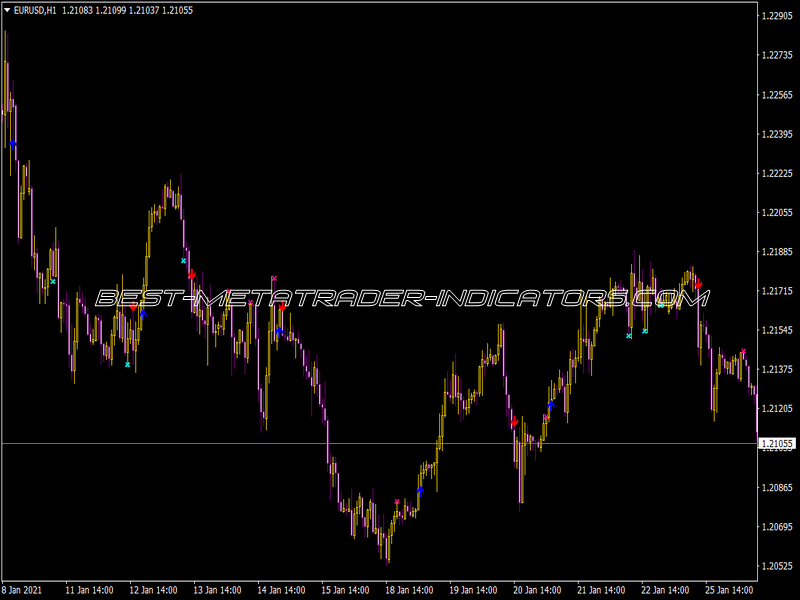800x600 pixels.
Task: Click the blue up arrow after 18 Jan 14:00
Action: click(420, 491)
